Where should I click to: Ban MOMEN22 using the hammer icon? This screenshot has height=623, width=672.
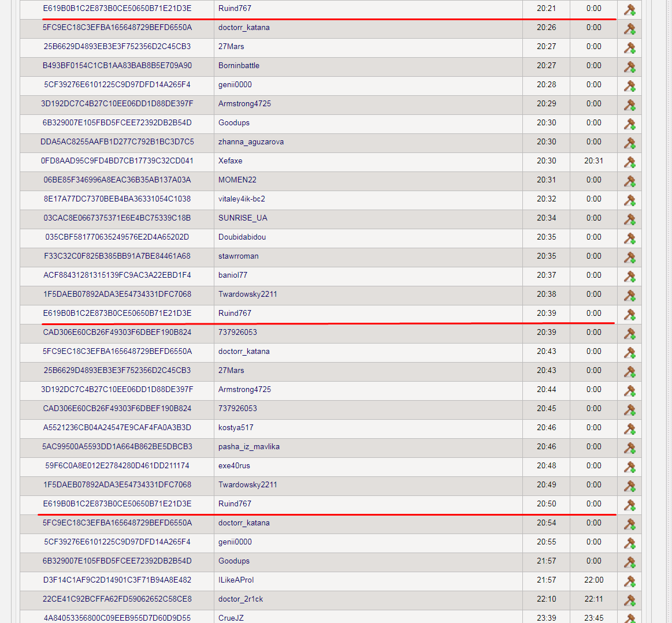(x=629, y=181)
